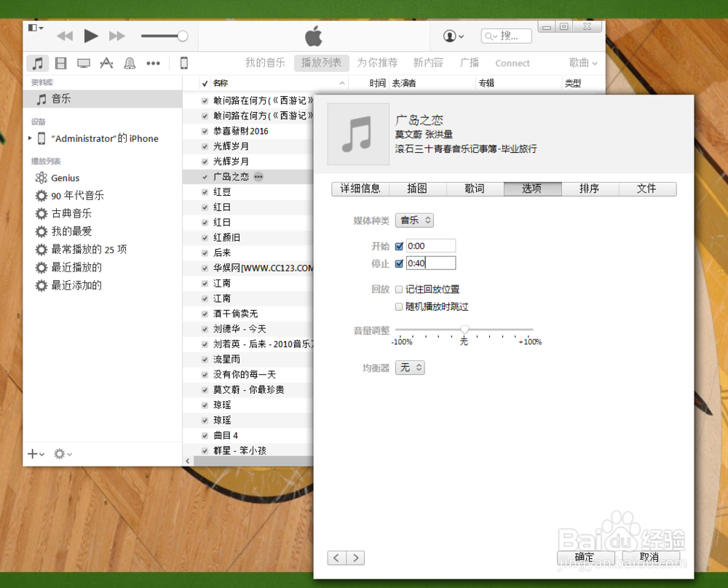This screenshot has height=588, width=728.
Task: Click the start time field showing 0:00
Action: [431, 245]
